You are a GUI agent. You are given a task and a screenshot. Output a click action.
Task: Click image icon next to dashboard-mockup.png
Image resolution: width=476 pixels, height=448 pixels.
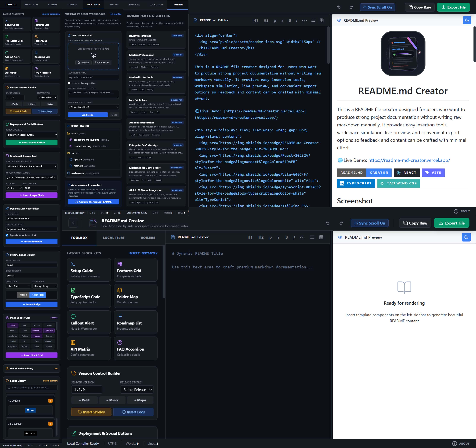tap(71, 140)
